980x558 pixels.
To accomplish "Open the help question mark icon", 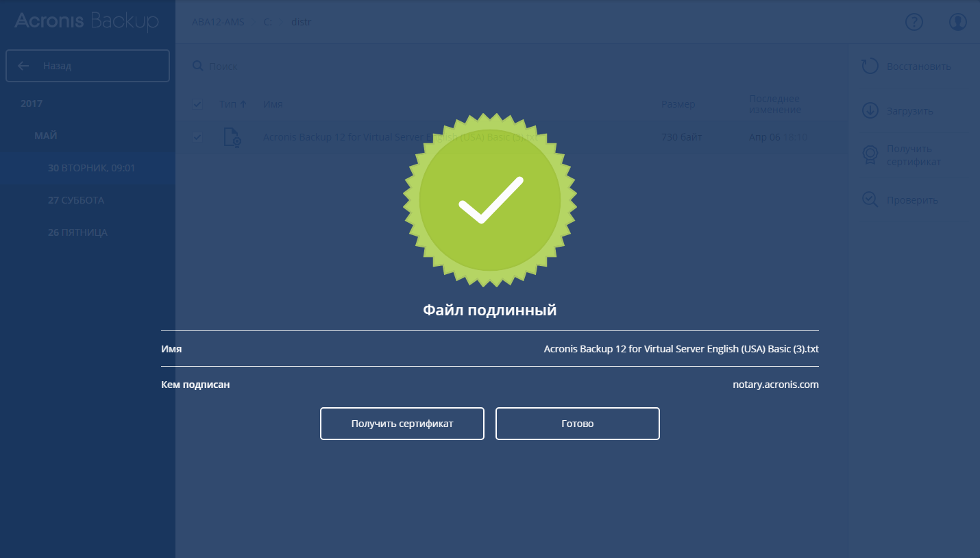I will [914, 22].
